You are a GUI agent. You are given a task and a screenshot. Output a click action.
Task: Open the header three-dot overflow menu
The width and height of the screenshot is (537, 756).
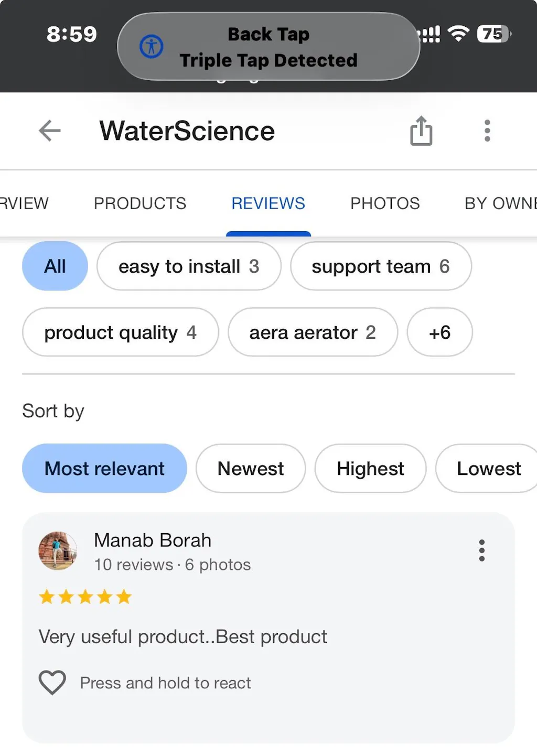(487, 131)
